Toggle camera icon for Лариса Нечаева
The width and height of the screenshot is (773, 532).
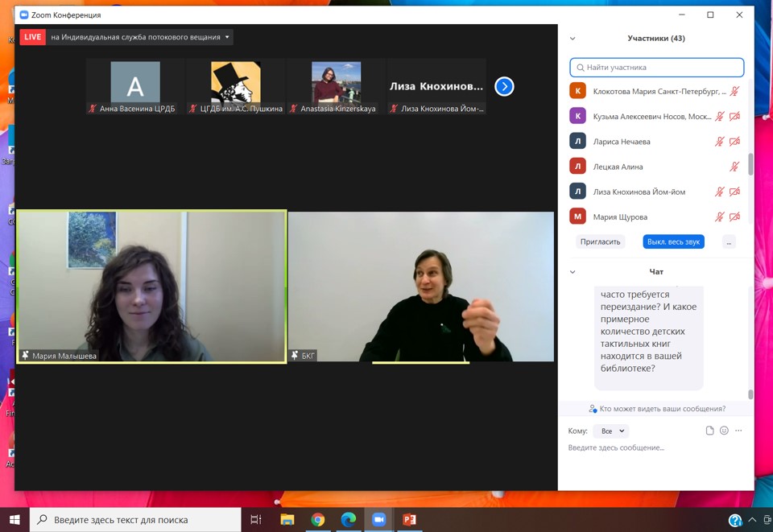(x=734, y=142)
